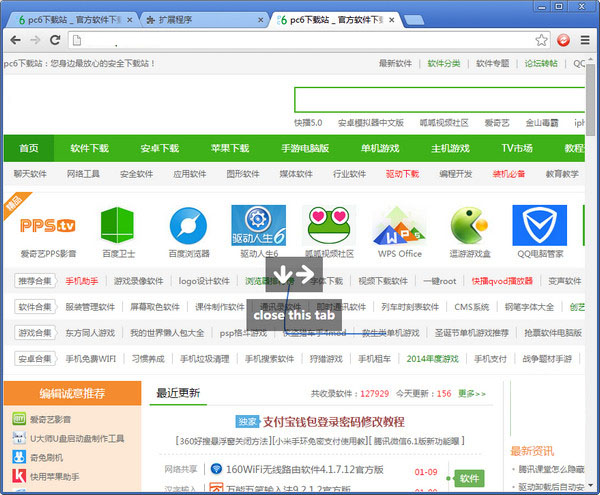Click the green 软件 tag button
This screenshot has width=600, height=495.
469,478
